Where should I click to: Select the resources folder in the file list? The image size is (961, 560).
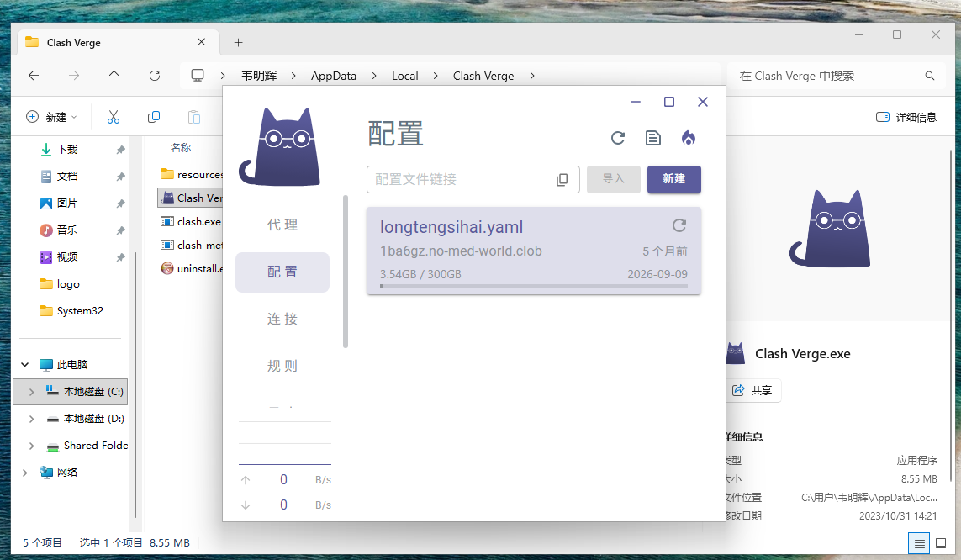click(191, 175)
